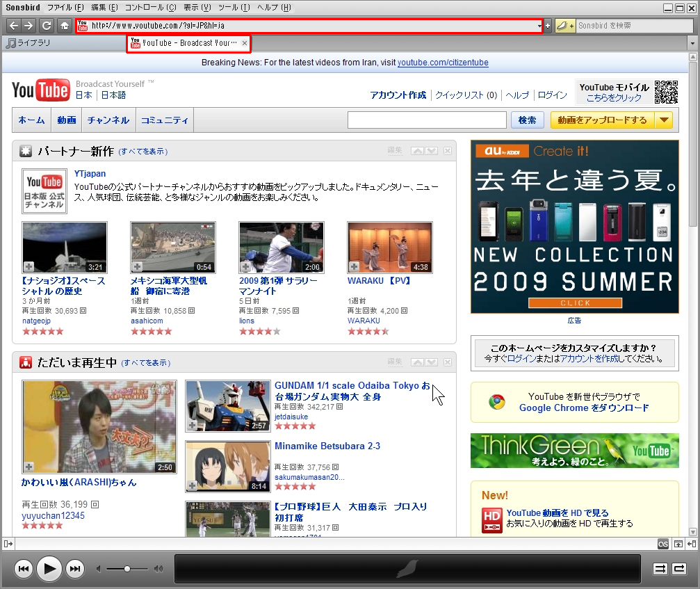700x589 pixels.
Task: Click the red HD icon
Action: (x=492, y=520)
